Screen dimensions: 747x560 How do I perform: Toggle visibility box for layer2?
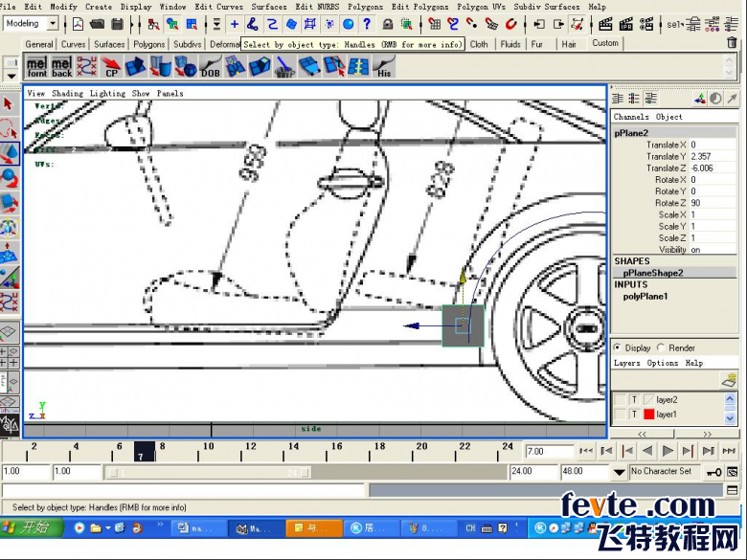pos(620,399)
